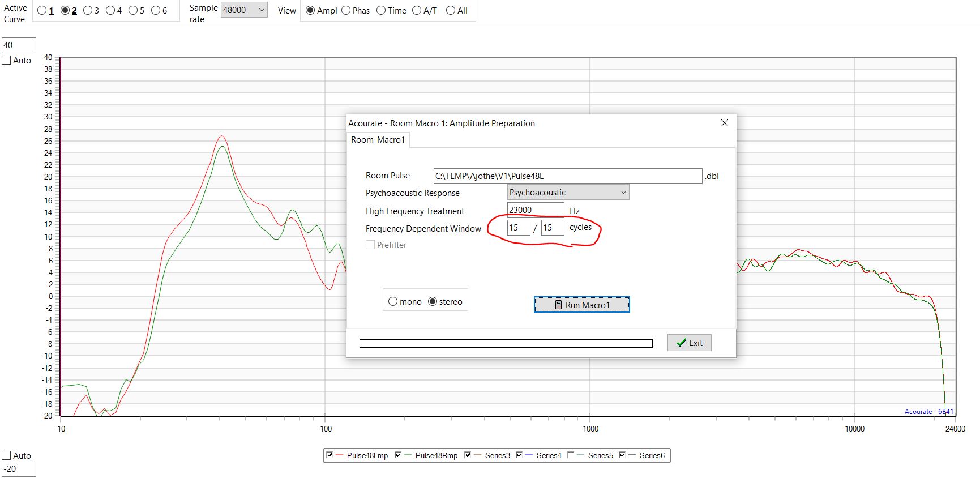Select active curve 1 radio button
The image size is (980, 478).
[x=42, y=10]
